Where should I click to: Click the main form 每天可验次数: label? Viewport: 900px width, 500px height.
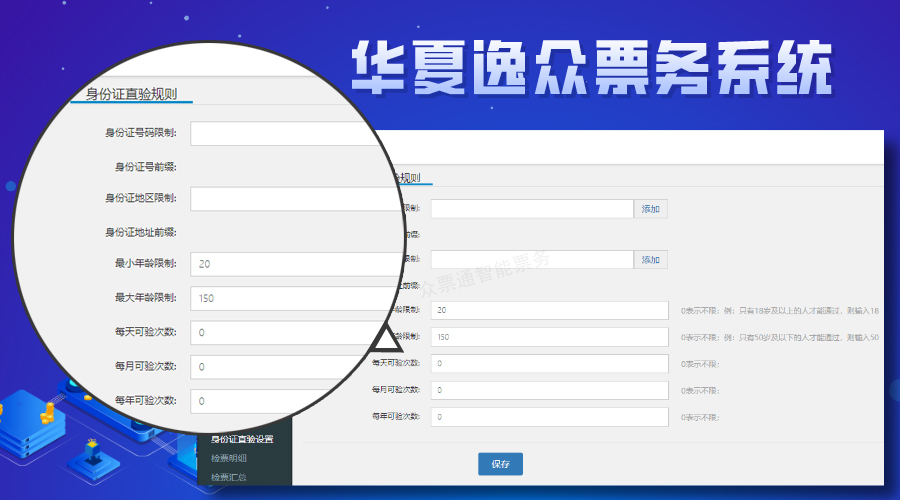[395, 363]
